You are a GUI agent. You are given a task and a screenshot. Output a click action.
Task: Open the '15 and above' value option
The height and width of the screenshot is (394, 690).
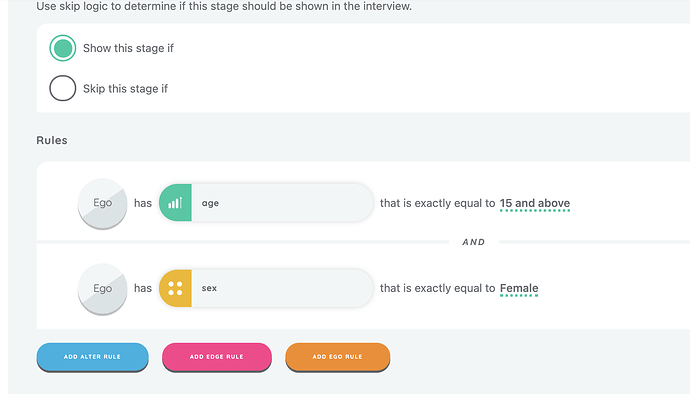(x=535, y=203)
